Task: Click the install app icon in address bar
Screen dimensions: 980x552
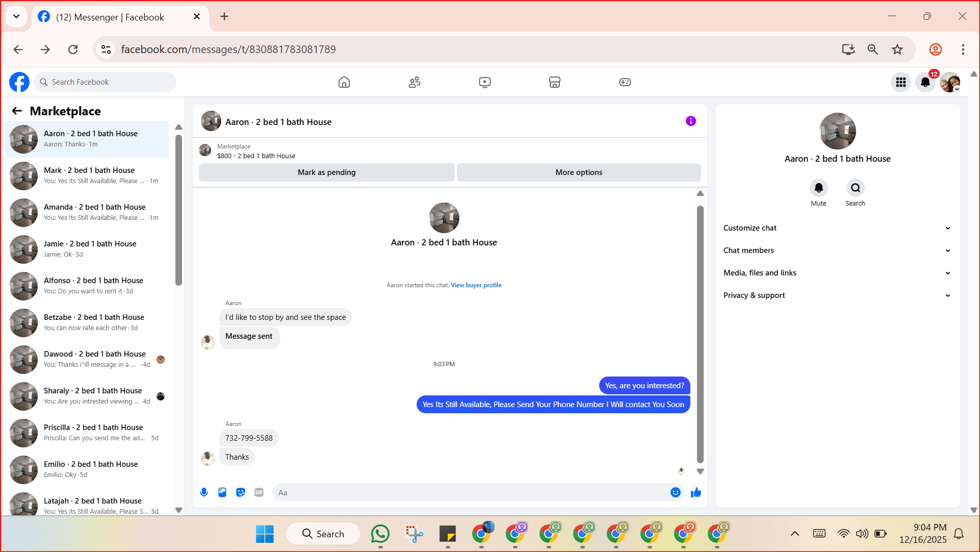Action: pyautogui.click(x=848, y=49)
